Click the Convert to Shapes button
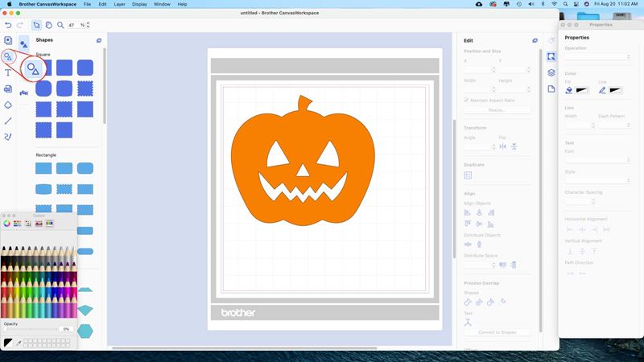This screenshot has width=644, height=362. click(x=497, y=332)
